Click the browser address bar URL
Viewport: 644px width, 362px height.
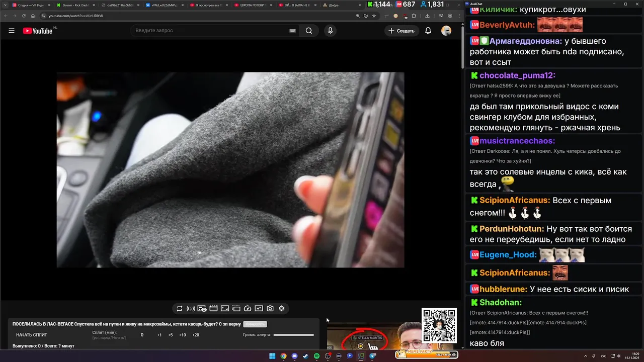point(75,16)
